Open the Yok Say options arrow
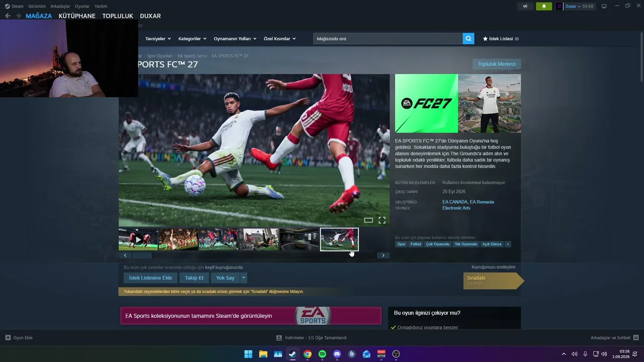Screen dimensions: 644x362 tap(244, 278)
